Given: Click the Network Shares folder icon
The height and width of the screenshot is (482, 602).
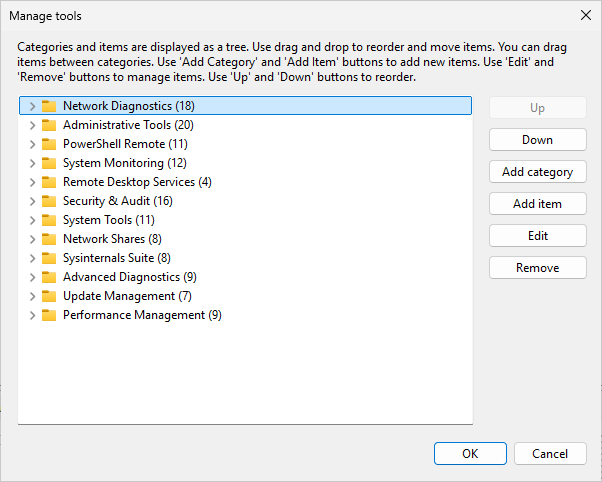Looking at the screenshot, I should click(48, 239).
